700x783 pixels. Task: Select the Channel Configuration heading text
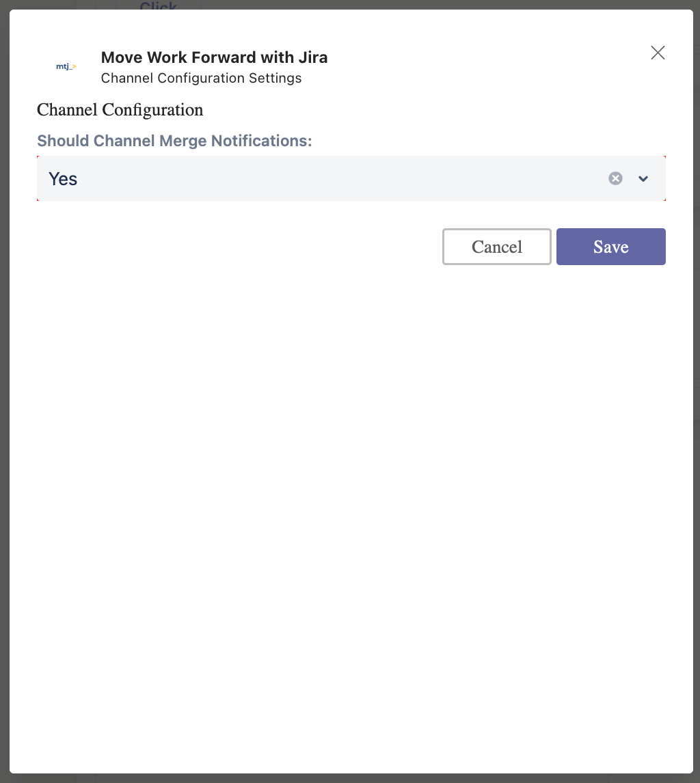point(120,110)
